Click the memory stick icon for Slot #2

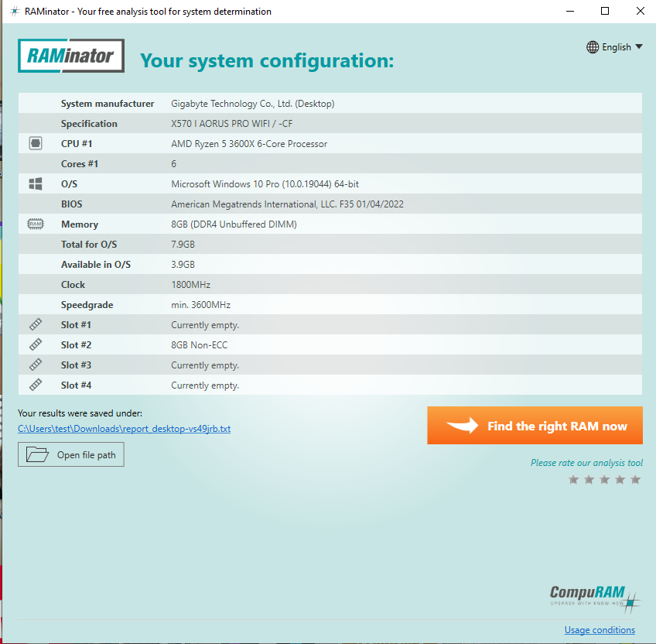(36, 344)
